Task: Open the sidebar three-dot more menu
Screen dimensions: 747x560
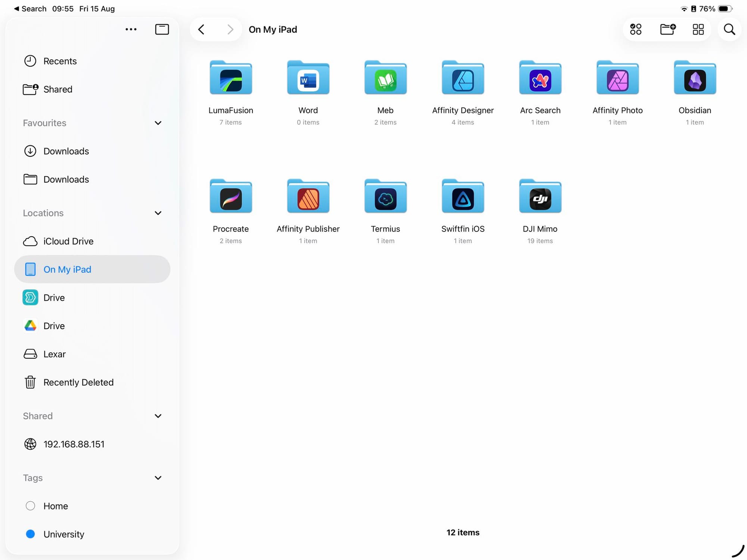Action: point(131,29)
